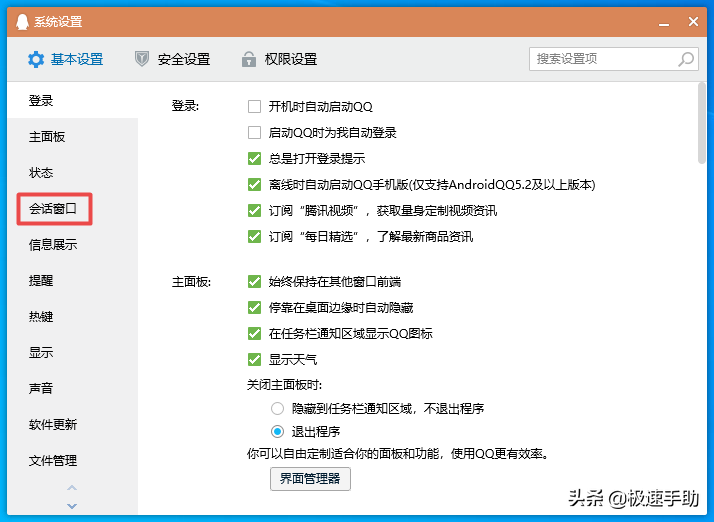The width and height of the screenshot is (714, 522).
Task: Uncheck 离线时自动启动QQ手机版 option
Action: pyautogui.click(x=254, y=184)
